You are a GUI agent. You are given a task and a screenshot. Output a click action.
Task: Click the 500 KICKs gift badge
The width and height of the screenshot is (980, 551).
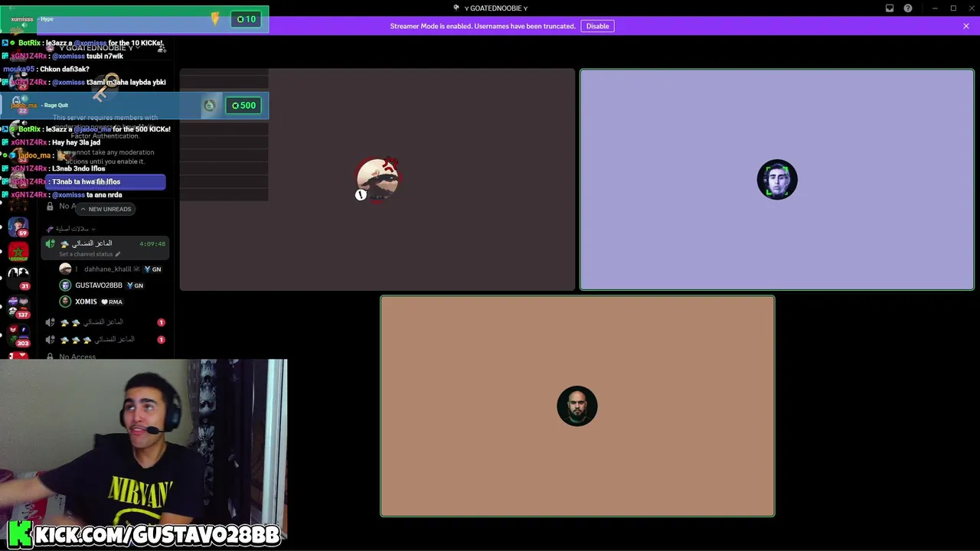click(244, 106)
